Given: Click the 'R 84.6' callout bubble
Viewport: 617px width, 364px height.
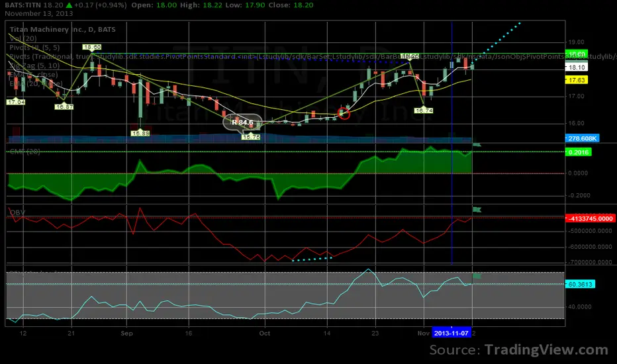Looking at the screenshot, I should pos(242,122).
